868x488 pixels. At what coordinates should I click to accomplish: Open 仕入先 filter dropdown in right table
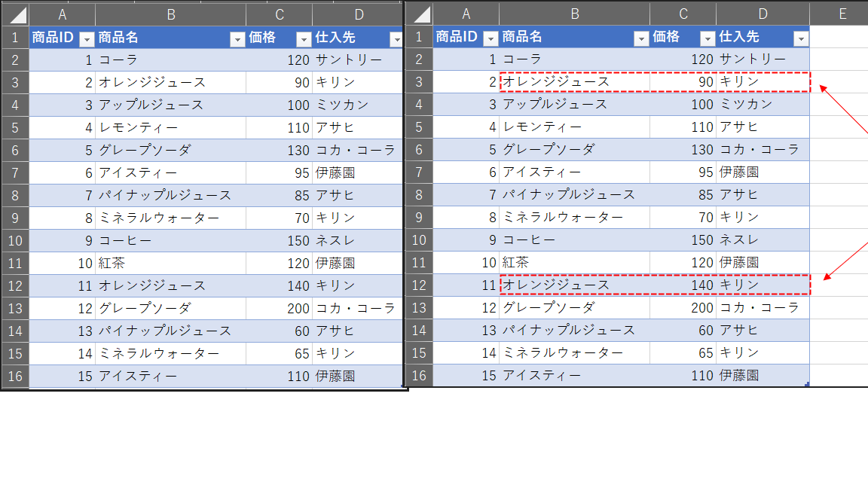801,38
